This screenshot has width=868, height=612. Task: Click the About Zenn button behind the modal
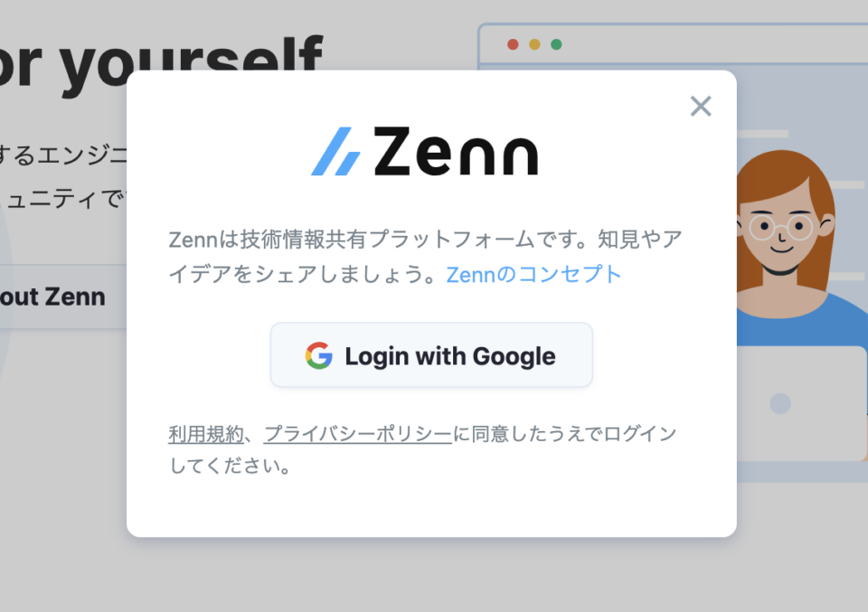pyautogui.click(x=52, y=296)
